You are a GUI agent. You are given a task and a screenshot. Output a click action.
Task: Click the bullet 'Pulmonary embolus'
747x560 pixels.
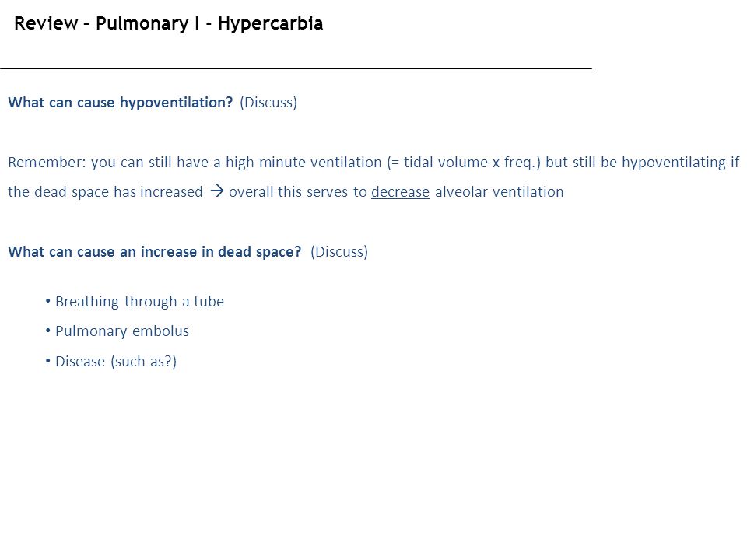122,331
